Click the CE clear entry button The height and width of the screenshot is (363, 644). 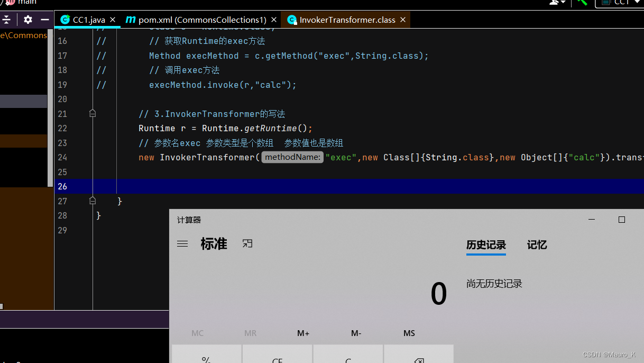pos(277,360)
